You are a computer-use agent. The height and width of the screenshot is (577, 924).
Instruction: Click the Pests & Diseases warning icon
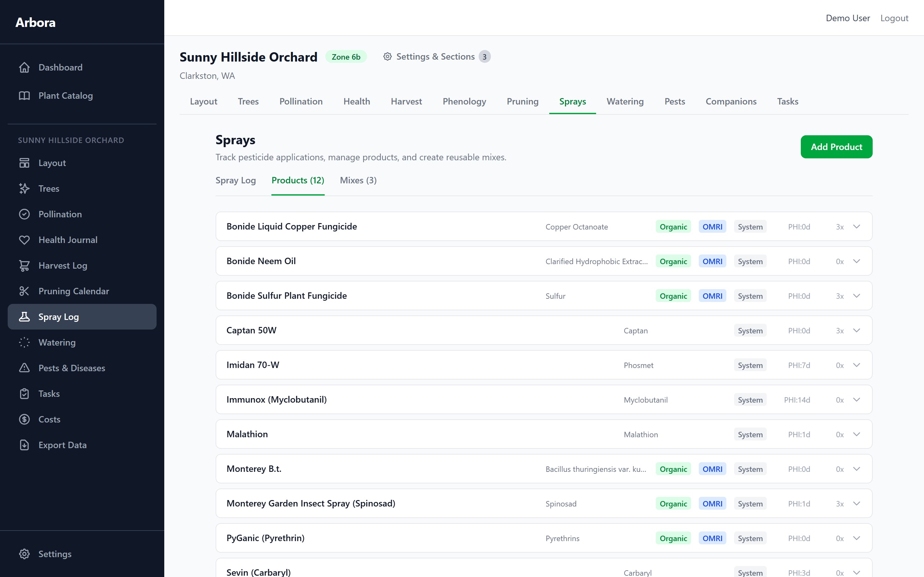[24, 368]
